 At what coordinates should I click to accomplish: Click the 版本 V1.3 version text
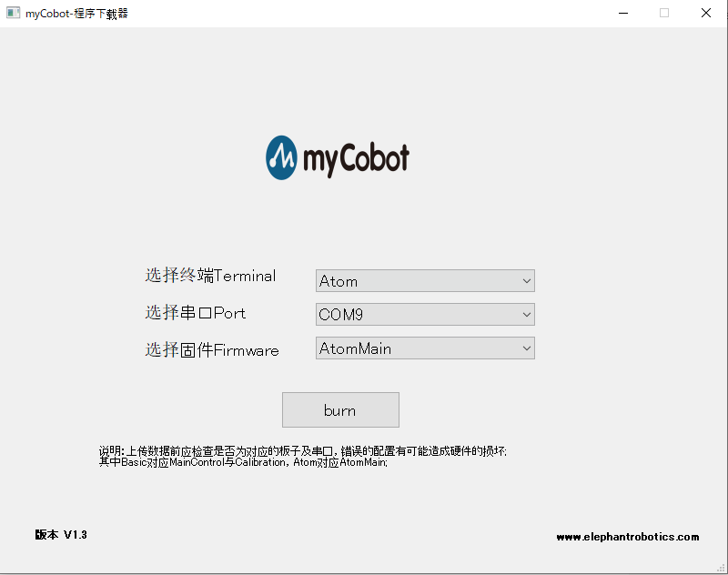[x=61, y=535]
